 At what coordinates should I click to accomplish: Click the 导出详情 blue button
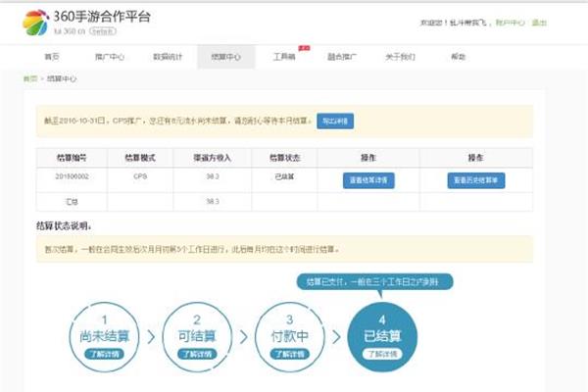[x=335, y=122]
